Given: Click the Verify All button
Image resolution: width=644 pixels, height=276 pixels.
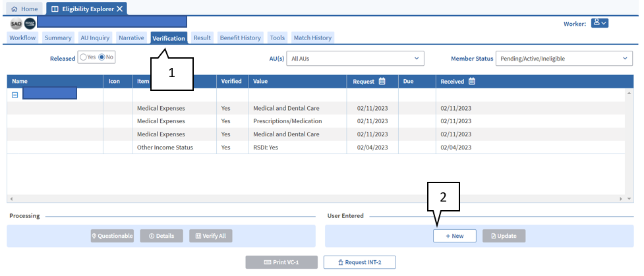Looking at the screenshot, I should [x=211, y=236].
